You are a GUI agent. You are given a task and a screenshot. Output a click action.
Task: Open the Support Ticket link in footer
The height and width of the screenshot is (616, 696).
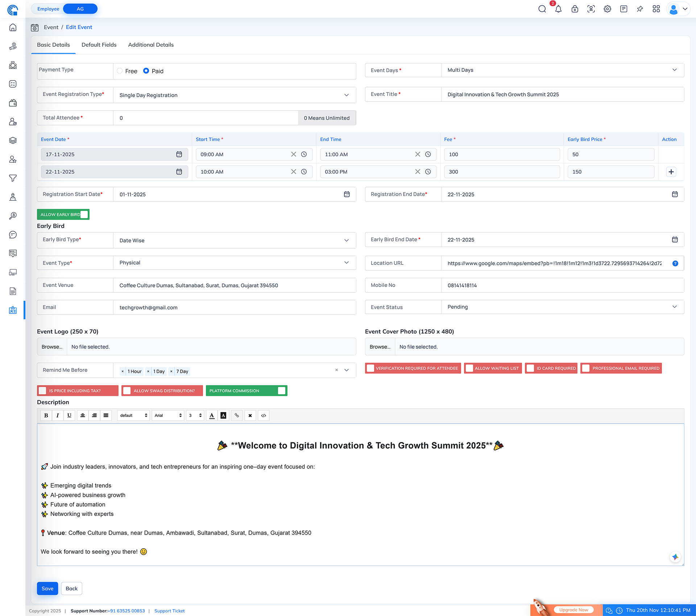169,611
